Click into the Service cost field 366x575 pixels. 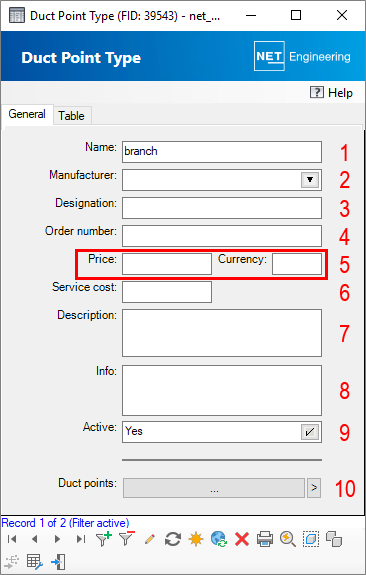[167, 292]
